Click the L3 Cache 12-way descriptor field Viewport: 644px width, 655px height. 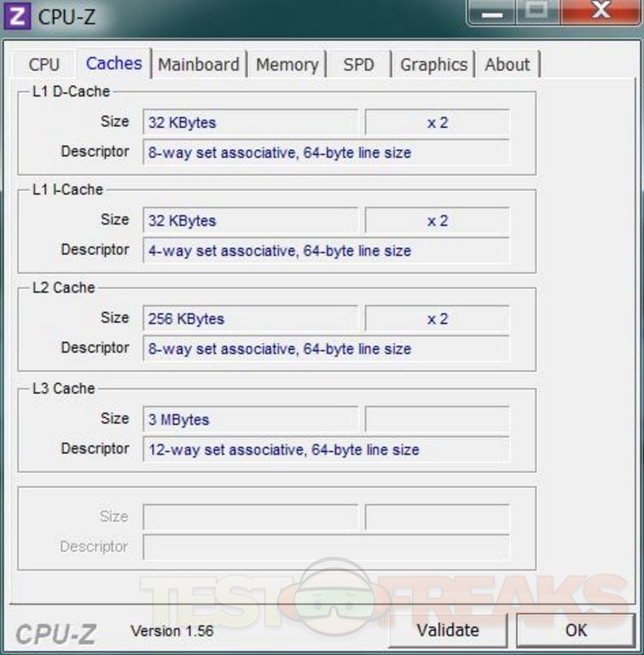[x=326, y=449]
